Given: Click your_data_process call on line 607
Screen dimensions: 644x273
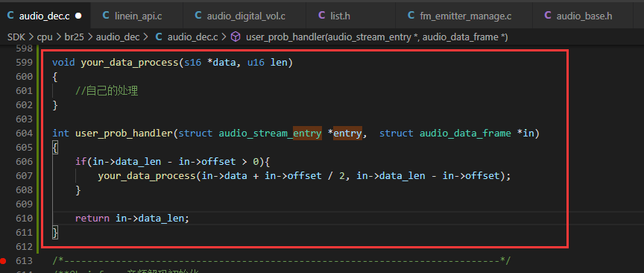Looking at the screenshot, I should pos(147,176).
